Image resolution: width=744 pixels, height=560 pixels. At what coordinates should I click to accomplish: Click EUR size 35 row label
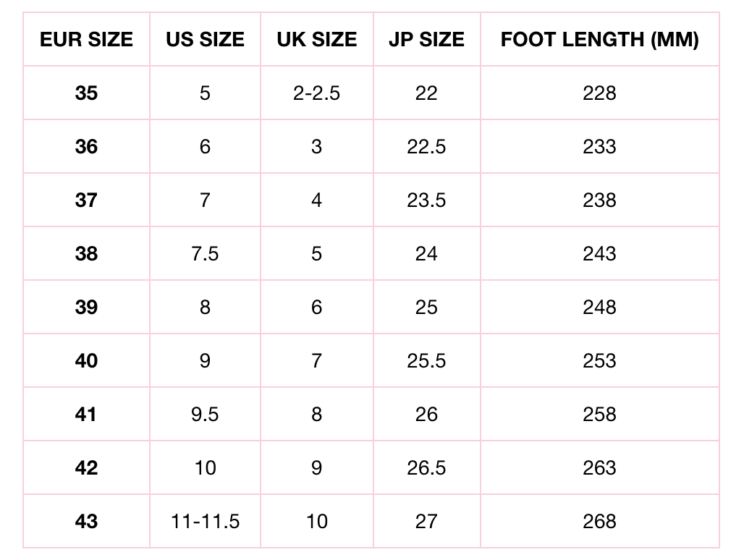point(86,93)
